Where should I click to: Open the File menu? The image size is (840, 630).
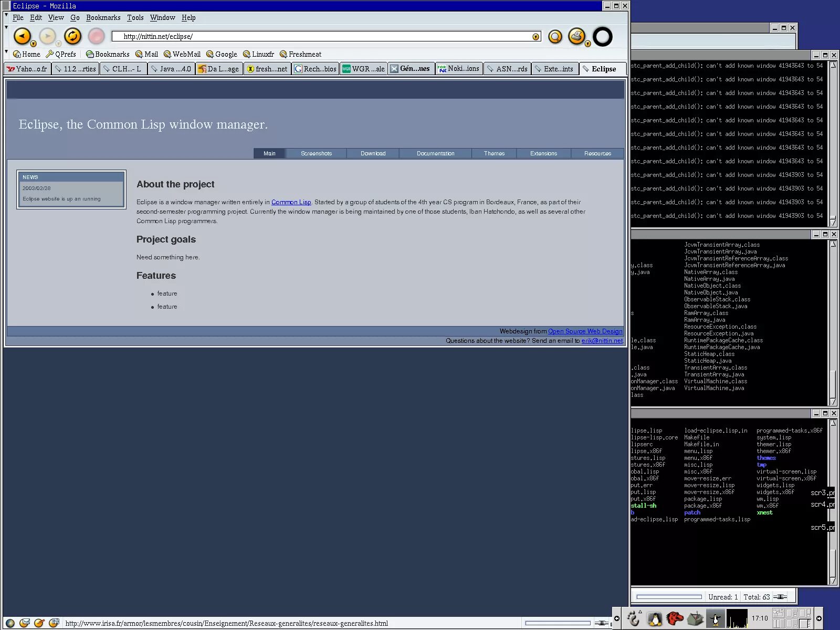(18, 17)
